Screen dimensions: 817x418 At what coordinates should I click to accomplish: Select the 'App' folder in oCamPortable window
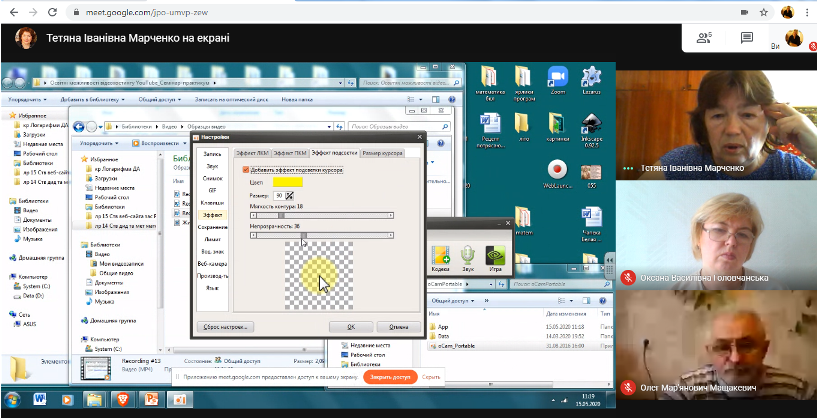click(x=443, y=327)
